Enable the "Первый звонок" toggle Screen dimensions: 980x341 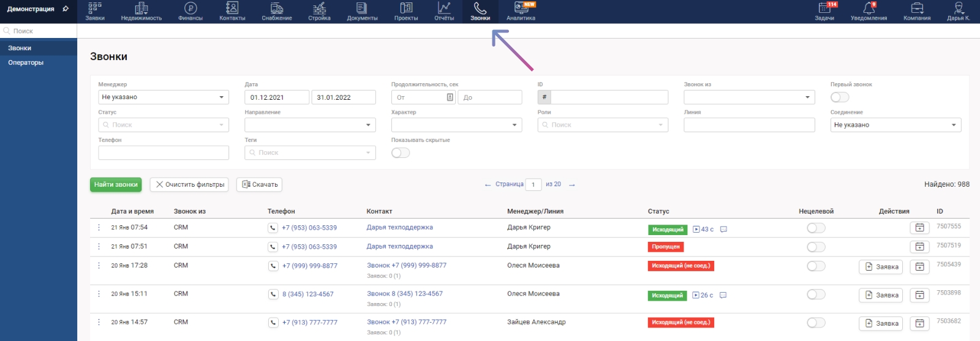coord(840,97)
